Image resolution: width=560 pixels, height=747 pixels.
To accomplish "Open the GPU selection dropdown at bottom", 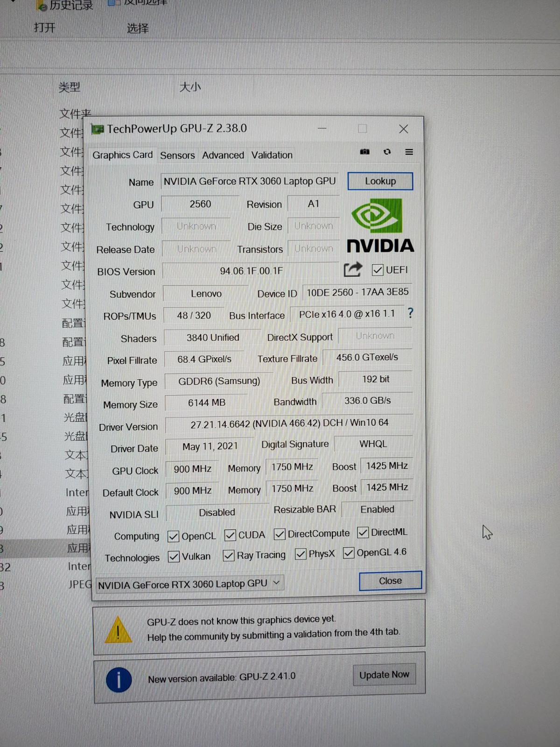I will click(189, 584).
